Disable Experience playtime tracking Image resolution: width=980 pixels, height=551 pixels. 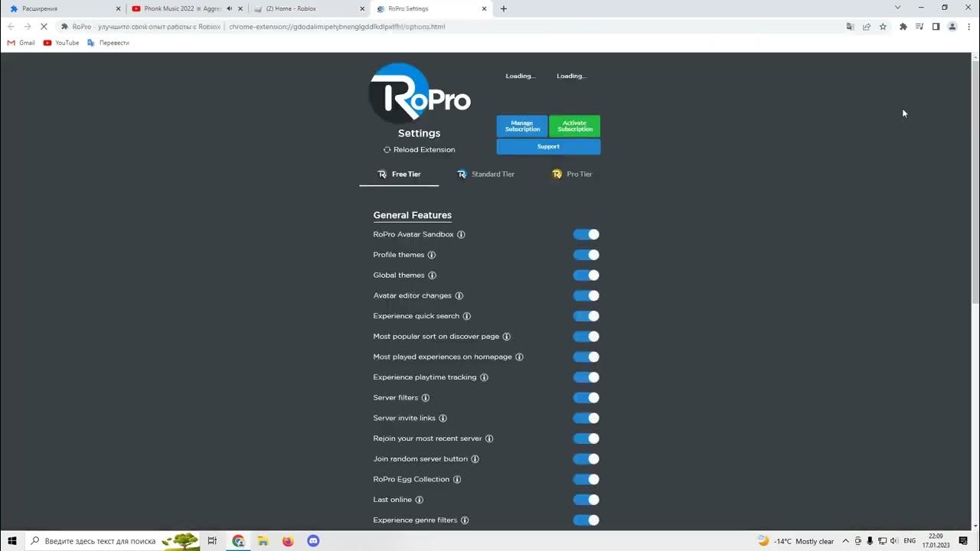586,377
